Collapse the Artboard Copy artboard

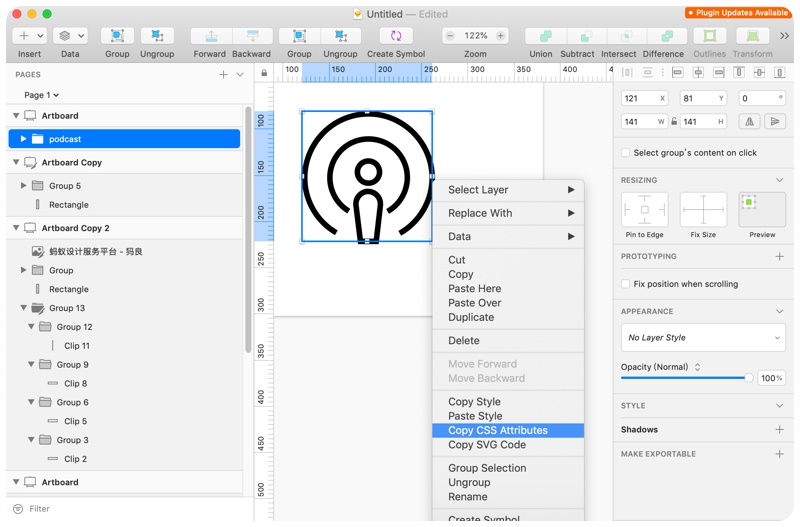click(x=16, y=162)
